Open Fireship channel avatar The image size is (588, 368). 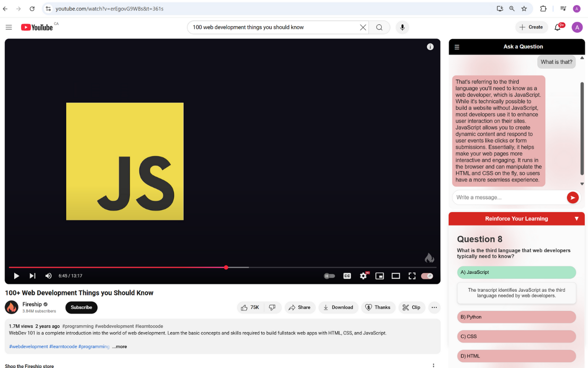pyautogui.click(x=11, y=307)
